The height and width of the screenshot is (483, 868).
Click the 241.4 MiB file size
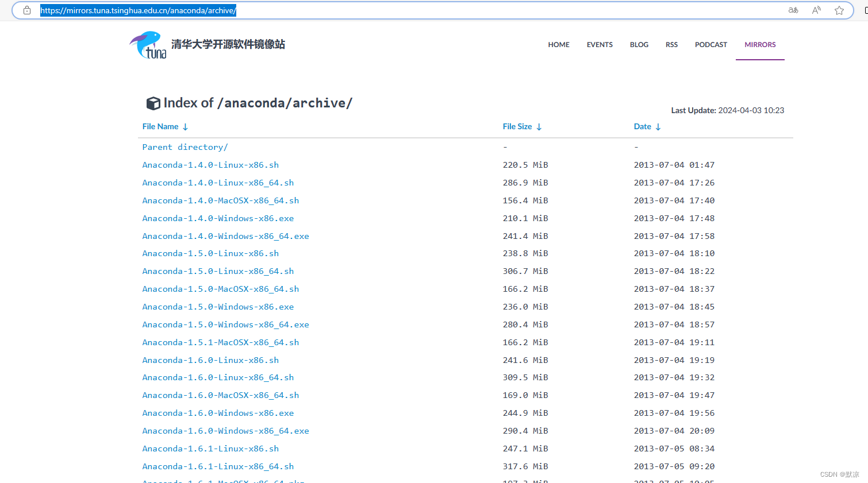pos(525,237)
